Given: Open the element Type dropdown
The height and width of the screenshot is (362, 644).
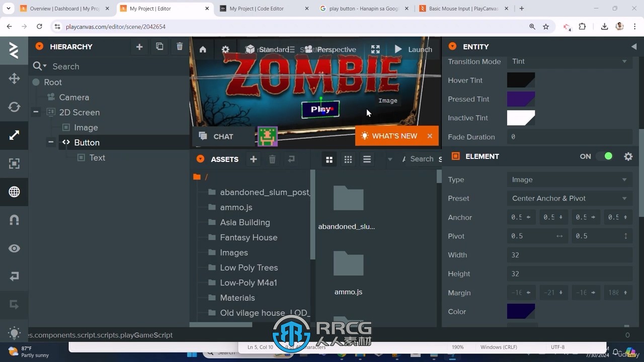Looking at the screenshot, I should [570, 179].
